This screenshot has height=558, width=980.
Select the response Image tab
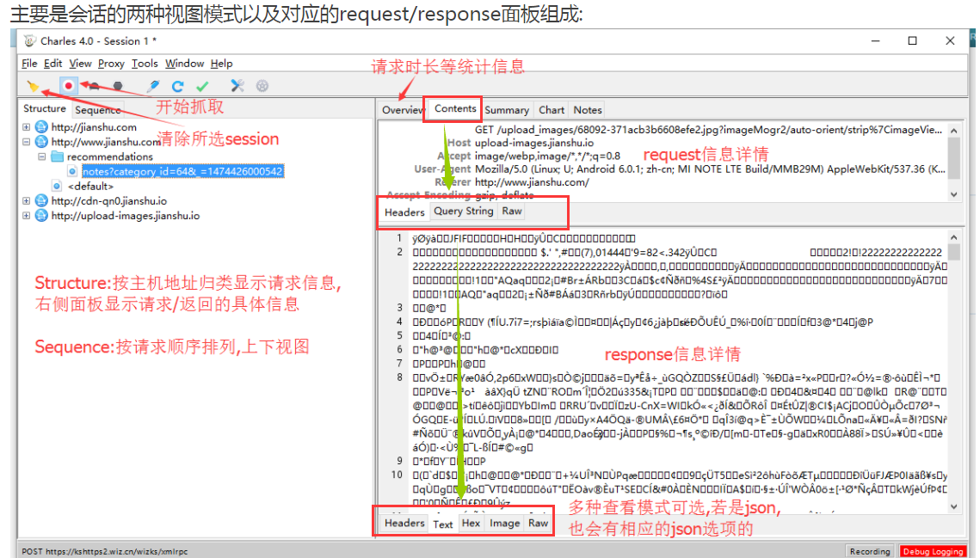point(504,523)
